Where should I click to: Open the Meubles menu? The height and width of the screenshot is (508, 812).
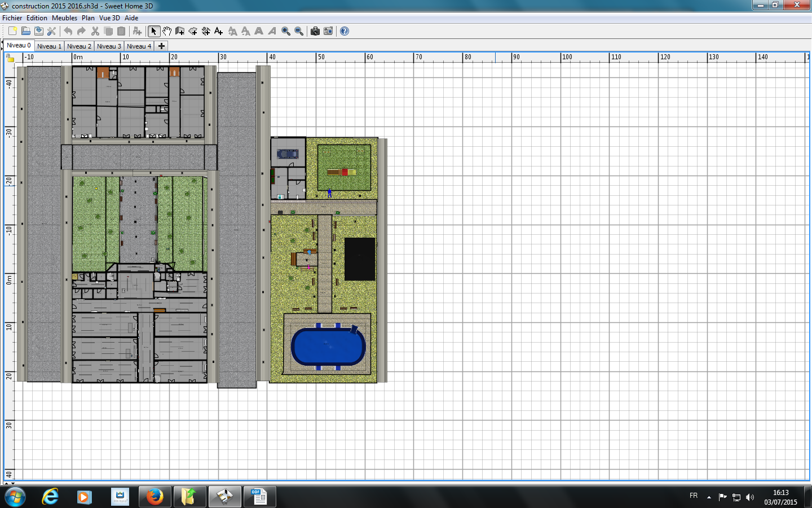click(64, 18)
